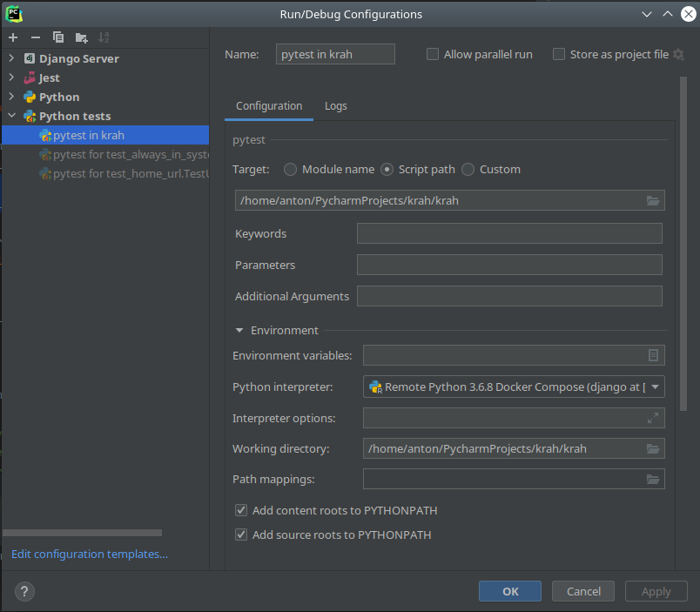
Task: Enable Allow parallel run
Action: click(433, 55)
